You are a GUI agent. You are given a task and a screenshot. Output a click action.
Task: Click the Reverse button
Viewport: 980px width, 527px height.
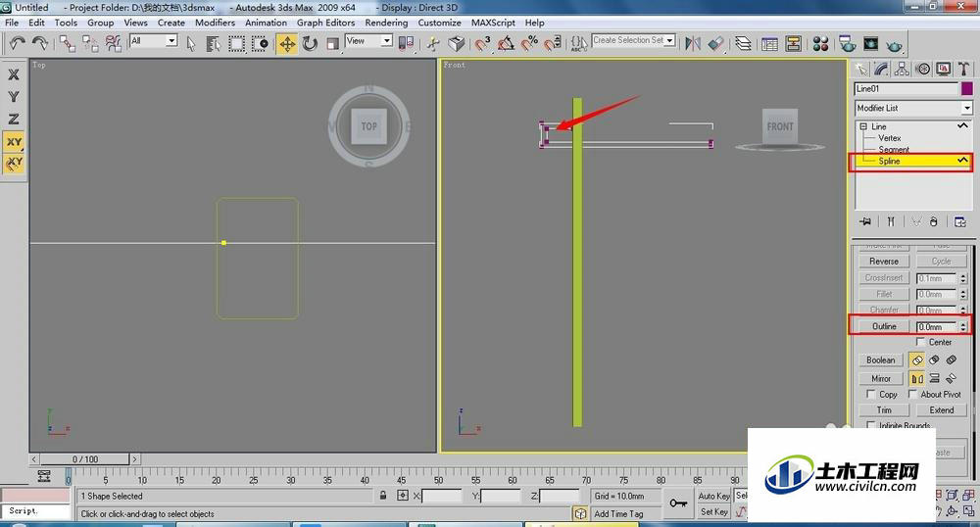[x=883, y=261]
